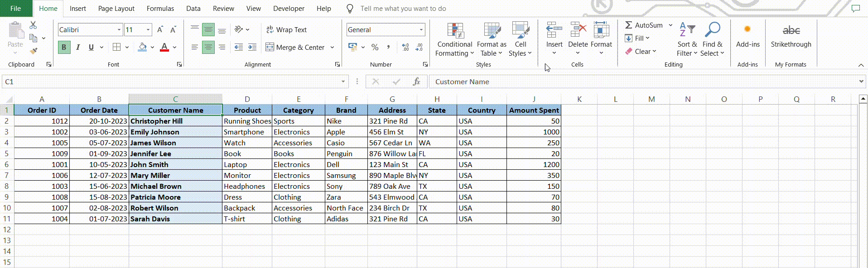Expand the formula bar chevron
Image resolution: width=868 pixels, height=268 pixels.
[861, 81]
